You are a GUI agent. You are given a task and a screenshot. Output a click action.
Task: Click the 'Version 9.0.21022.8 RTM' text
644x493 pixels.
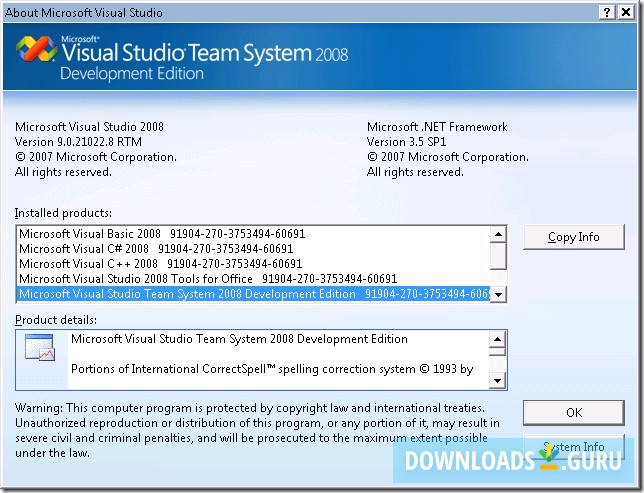78,142
